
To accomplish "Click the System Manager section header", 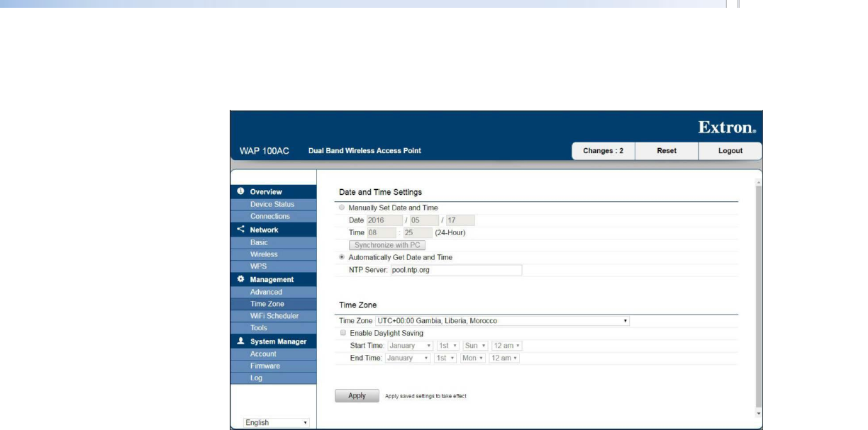I will [x=274, y=341].
